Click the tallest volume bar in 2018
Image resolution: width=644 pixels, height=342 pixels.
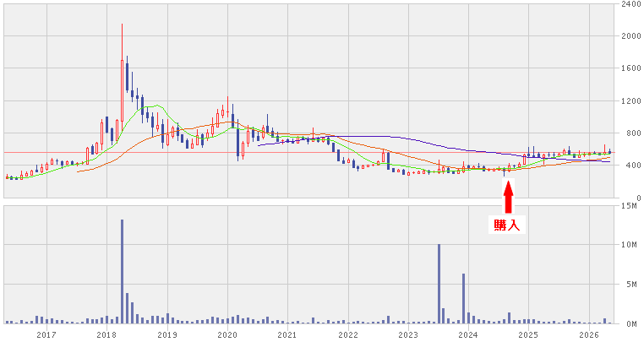point(122,271)
